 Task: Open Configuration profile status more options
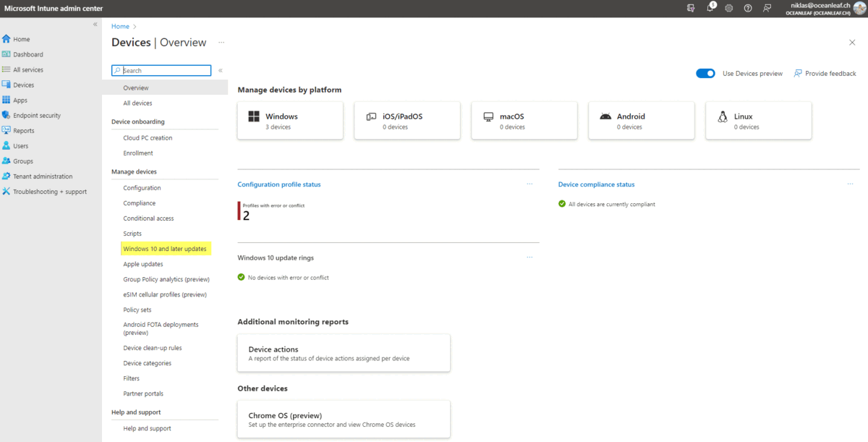coord(529,184)
